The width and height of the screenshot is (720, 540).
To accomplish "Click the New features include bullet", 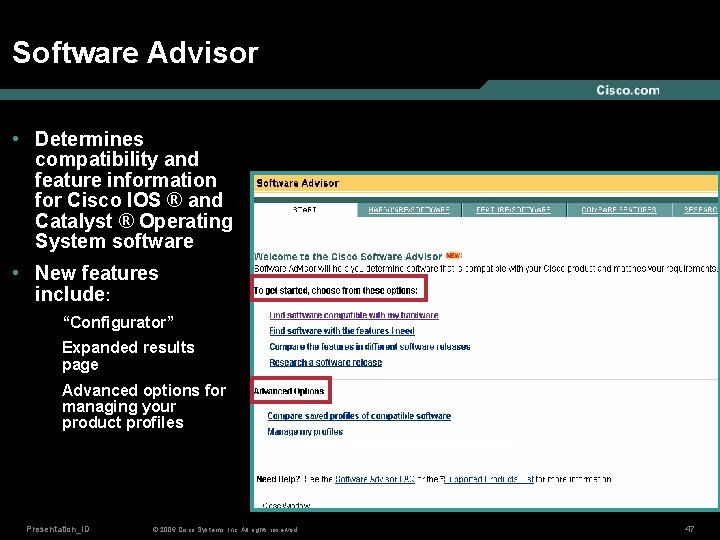I will pos(96,283).
